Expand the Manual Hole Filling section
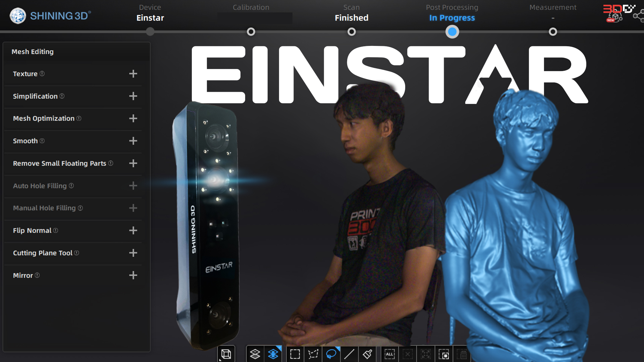This screenshot has width=644, height=362. (133, 208)
